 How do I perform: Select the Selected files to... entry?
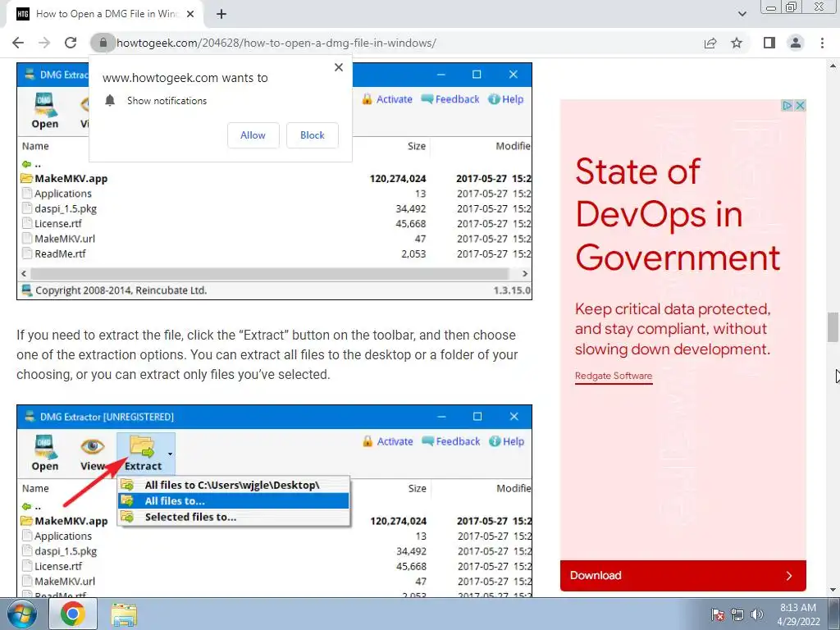pos(234,517)
